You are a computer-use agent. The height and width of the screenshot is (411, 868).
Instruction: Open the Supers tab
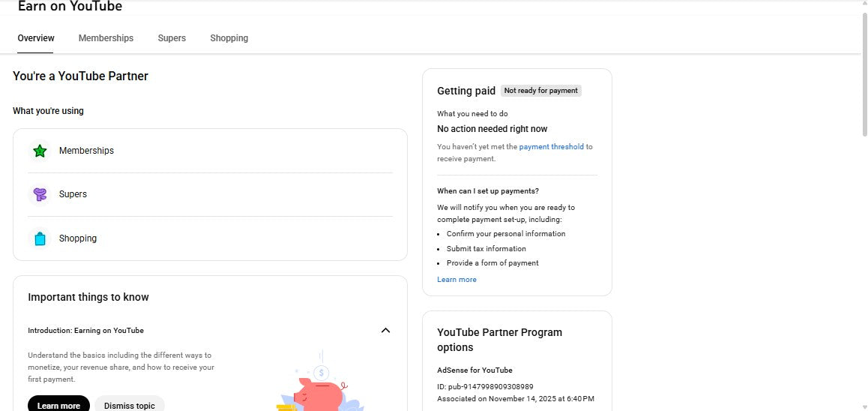click(x=172, y=38)
